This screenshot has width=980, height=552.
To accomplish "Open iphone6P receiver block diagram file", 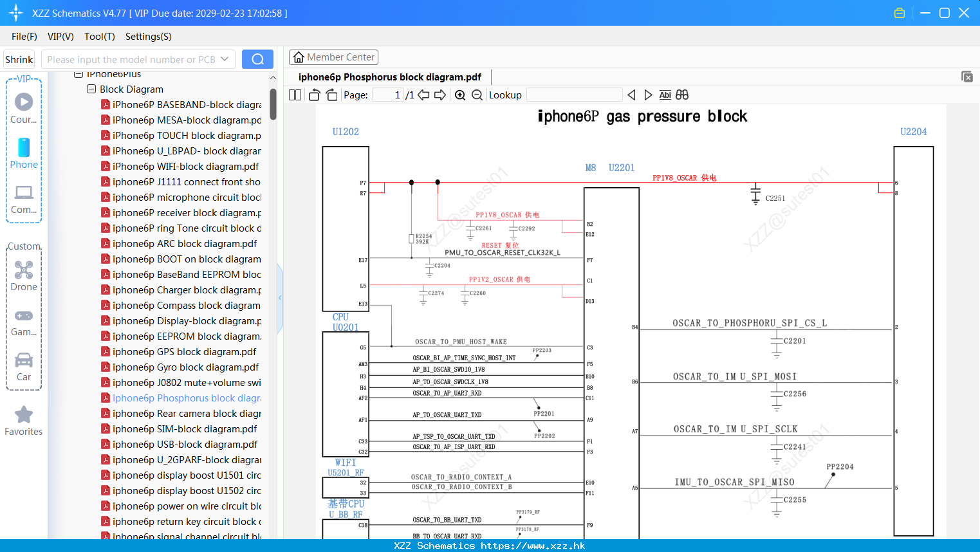I will coord(181,213).
